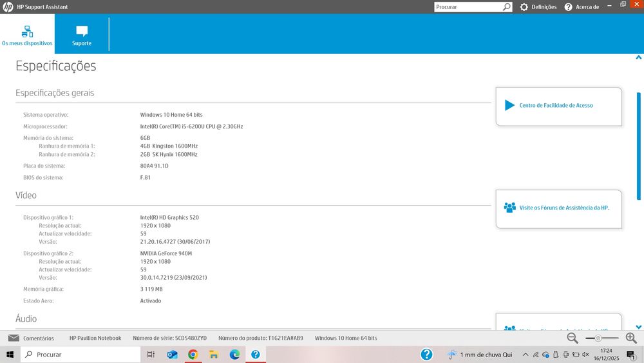Screen dimensions: 644x363
Task: Click the blue help question mark in taskbar
Action: 427,355
